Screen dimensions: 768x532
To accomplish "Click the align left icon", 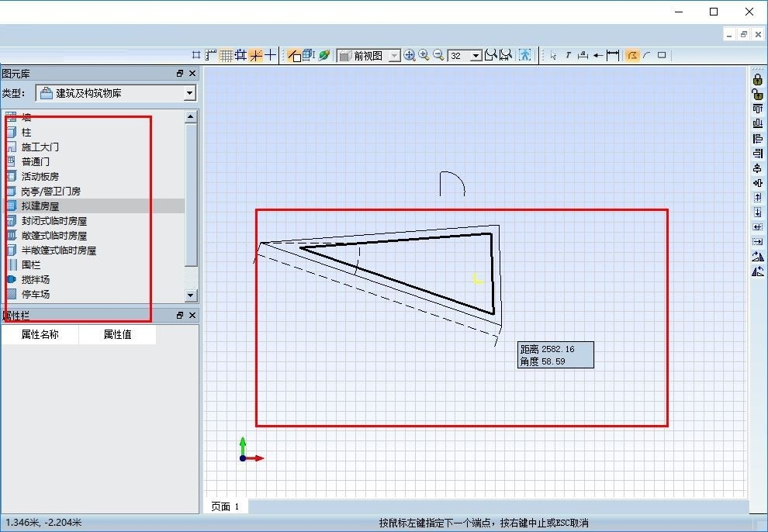I will point(758,139).
